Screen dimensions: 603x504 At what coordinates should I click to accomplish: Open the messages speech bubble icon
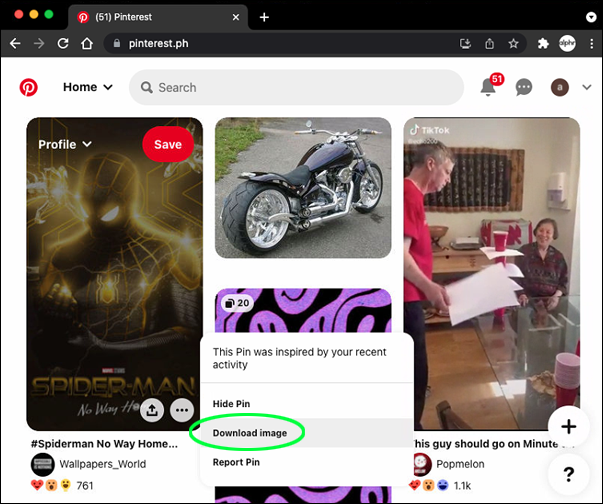tap(524, 87)
